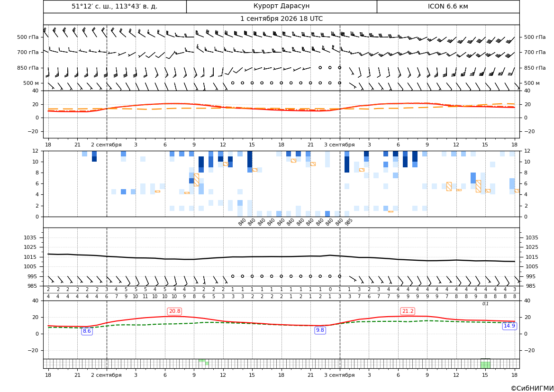Click the blue 14.9 temperature label
This screenshot has height=392, width=554.
509,326
